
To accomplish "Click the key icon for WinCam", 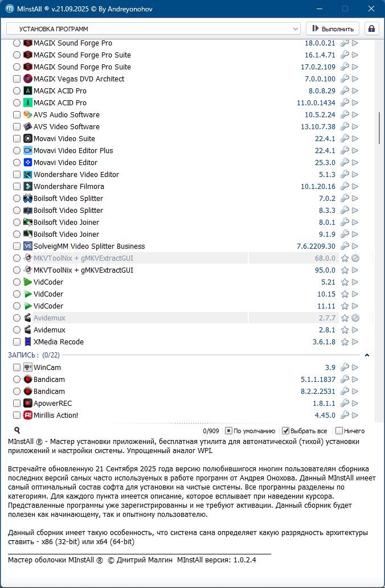I will [x=345, y=368].
